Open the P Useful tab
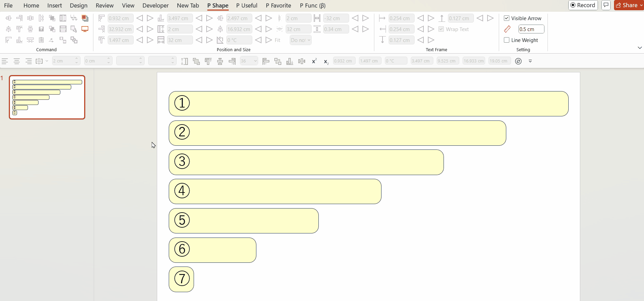The image size is (644, 301). point(246,5)
